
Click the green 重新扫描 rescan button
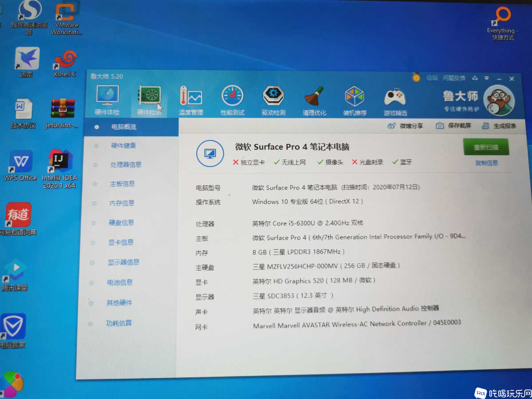click(486, 147)
